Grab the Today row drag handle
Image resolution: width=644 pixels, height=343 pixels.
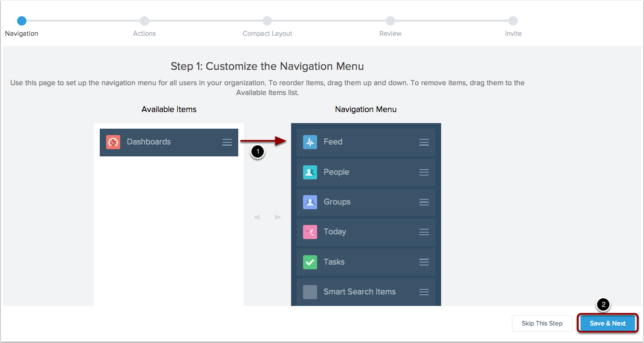pos(424,232)
